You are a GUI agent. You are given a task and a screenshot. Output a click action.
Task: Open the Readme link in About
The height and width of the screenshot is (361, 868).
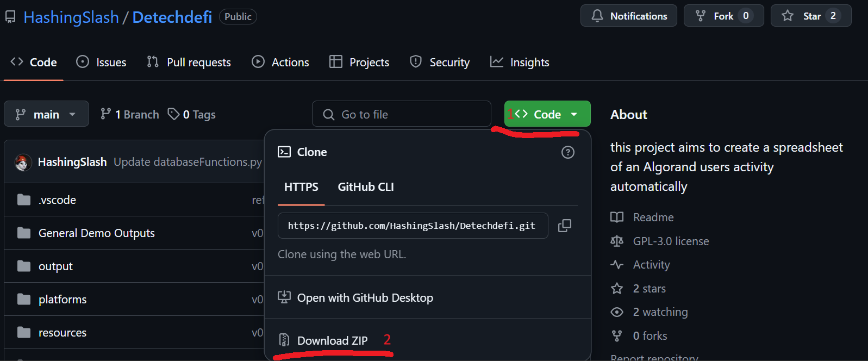[653, 217]
